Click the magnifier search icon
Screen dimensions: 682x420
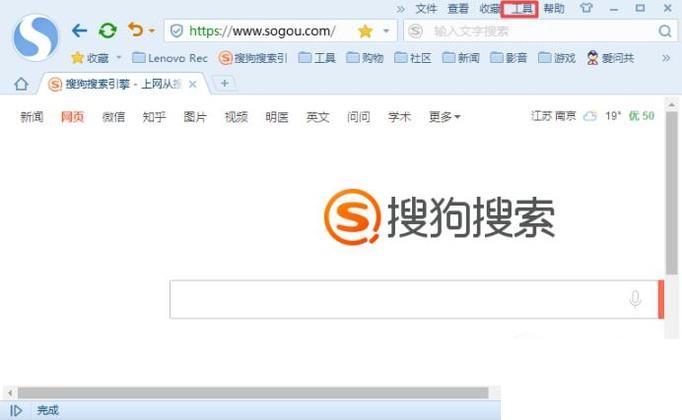pyautogui.click(x=665, y=31)
